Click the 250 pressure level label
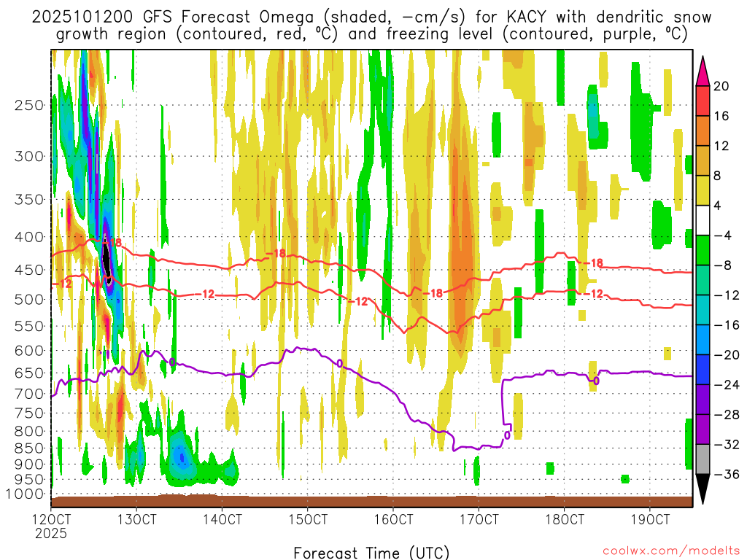The height and width of the screenshot is (560, 747). tap(29, 105)
